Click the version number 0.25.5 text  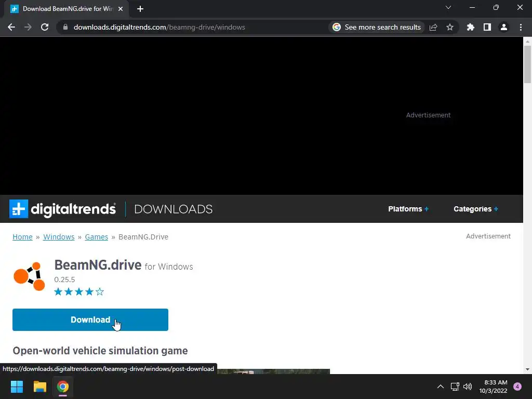tap(64, 280)
